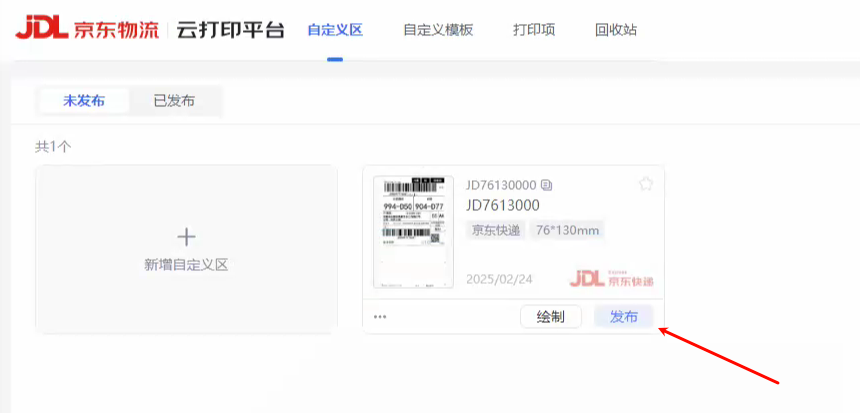
Task: Switch to 自定义模板 tab
Action: point(438,30)
